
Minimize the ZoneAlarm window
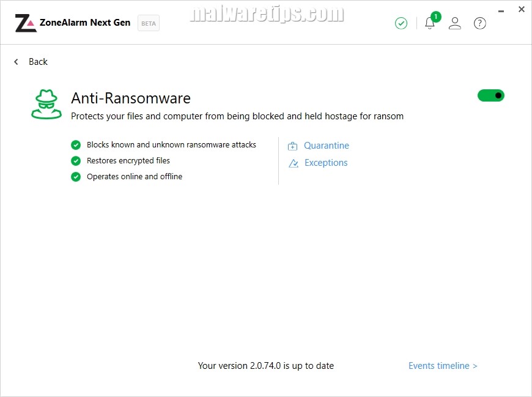(501, 11)
